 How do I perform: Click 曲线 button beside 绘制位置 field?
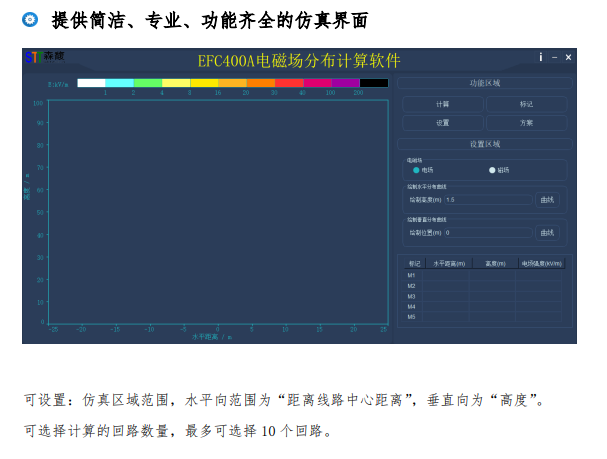point(547,233)
